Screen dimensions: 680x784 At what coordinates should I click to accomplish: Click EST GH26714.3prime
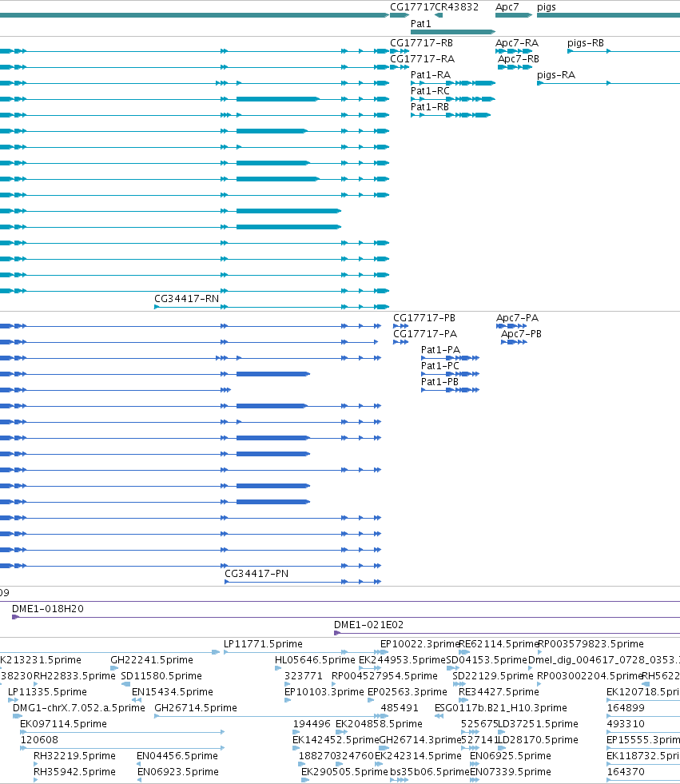point(420,740)
